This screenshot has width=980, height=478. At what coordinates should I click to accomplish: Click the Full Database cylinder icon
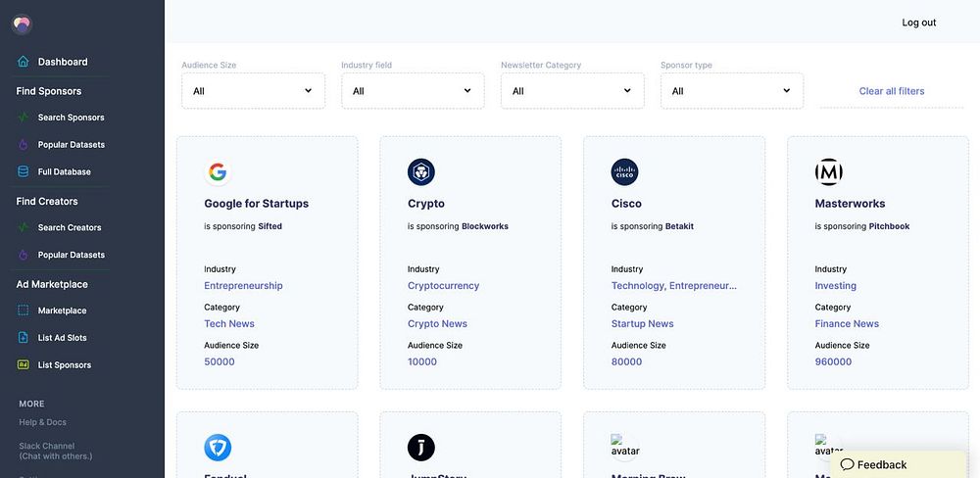click(24, 171)
